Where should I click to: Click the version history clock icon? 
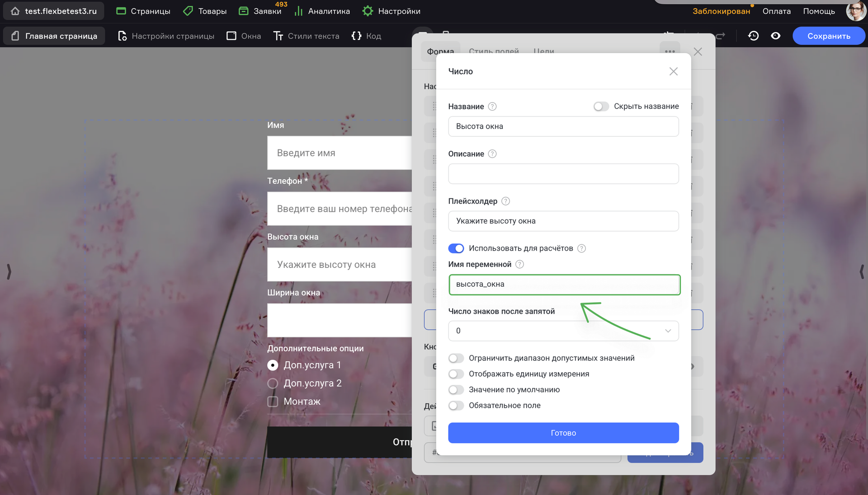753,36
